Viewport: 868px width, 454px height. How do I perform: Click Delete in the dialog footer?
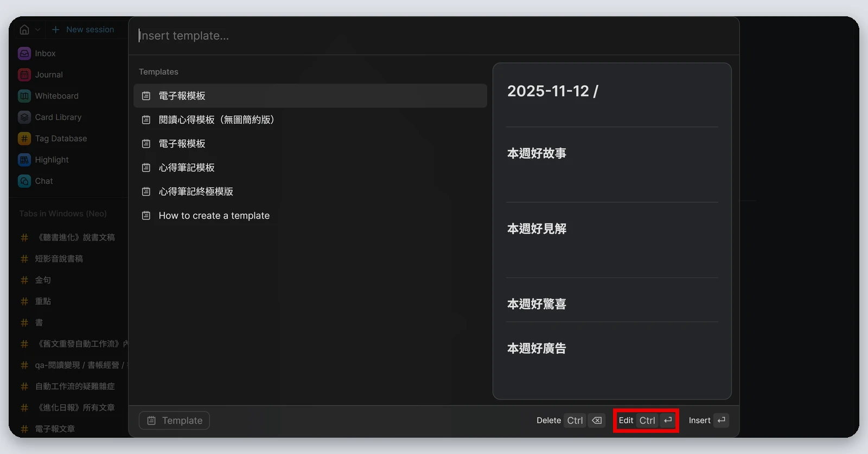coord(570,420)
